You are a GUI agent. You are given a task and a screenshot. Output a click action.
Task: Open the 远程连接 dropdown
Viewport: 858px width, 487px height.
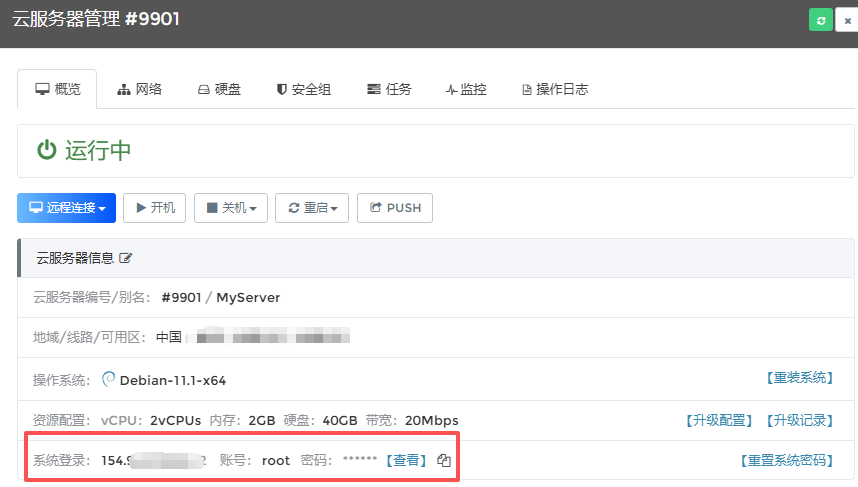coord(66,208)
